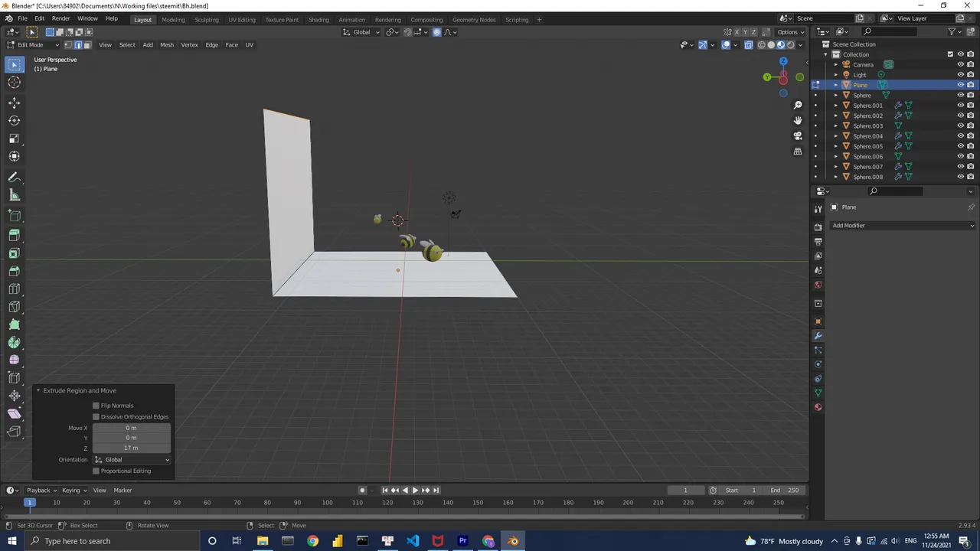The height and width of the screenshot is (551, 980).
Task: Collapse the Extrude Region and Move panel
Action: pyautogui.click(x=38, y=390)
